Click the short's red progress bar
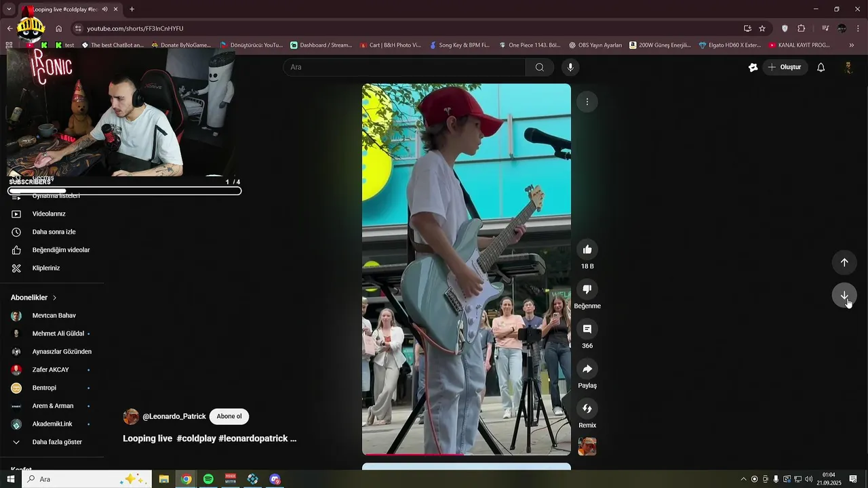The width and height of the screenshot is (868, 488). tap(467, 454)
